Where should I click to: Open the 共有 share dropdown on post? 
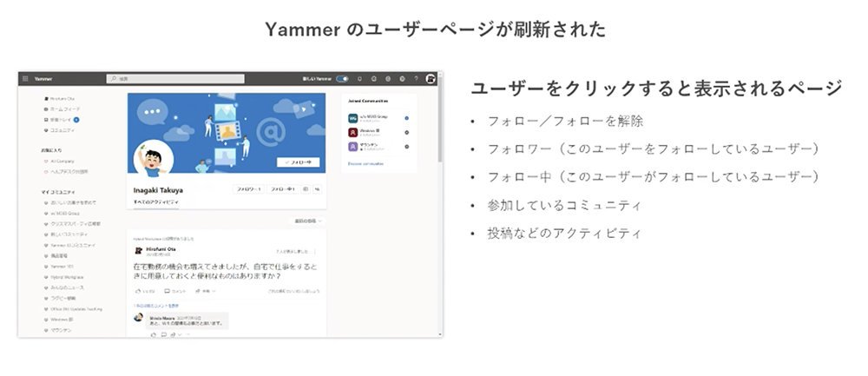pos(206,291)
